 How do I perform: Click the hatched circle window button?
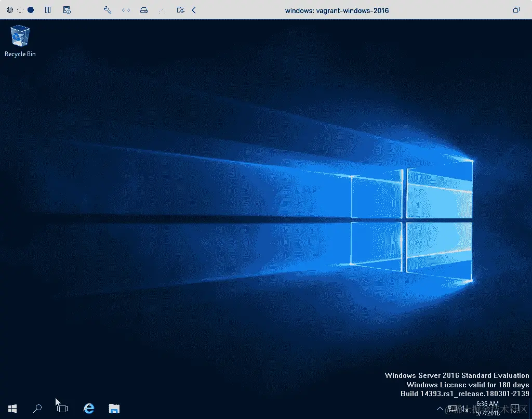click(10, 10)
